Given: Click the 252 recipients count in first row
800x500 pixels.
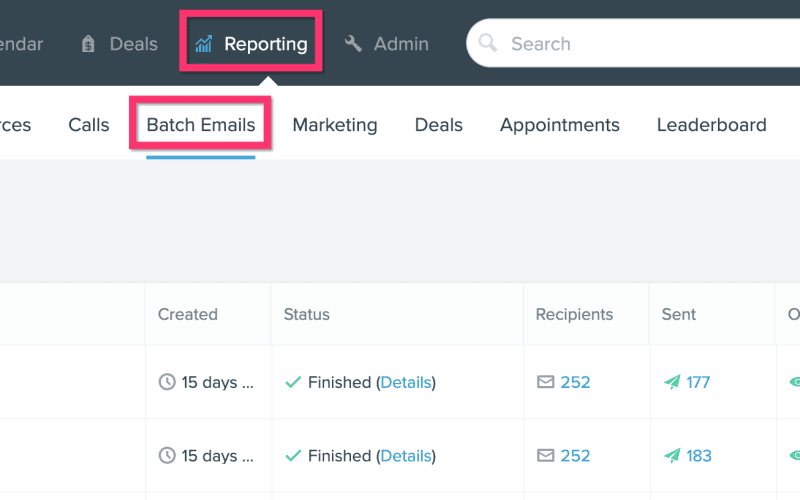Looking at the screenshot, I should click(575, 382).
